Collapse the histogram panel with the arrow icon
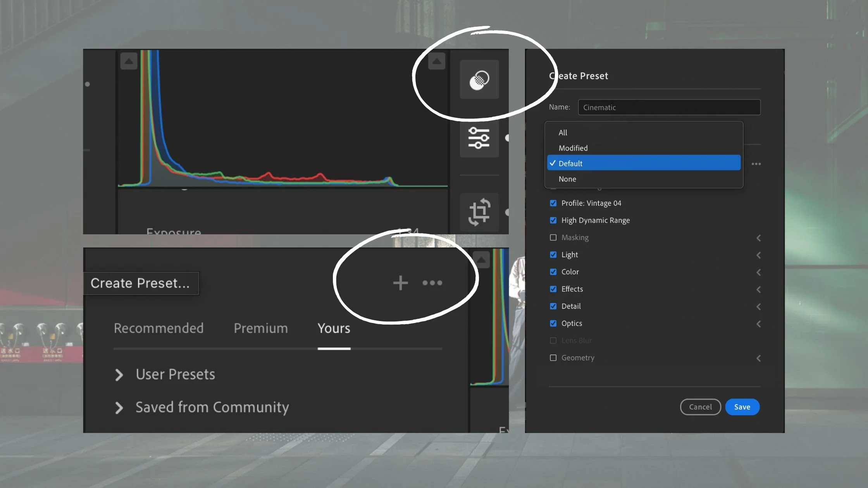The width and height of the screenshot is (868, 488). pos(129,61)
